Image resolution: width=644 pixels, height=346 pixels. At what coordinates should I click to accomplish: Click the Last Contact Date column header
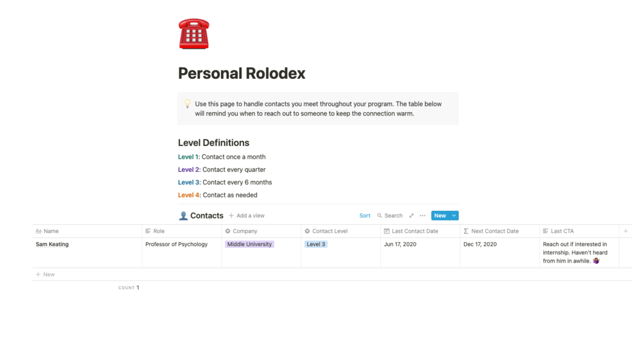[x=415, y=231]
